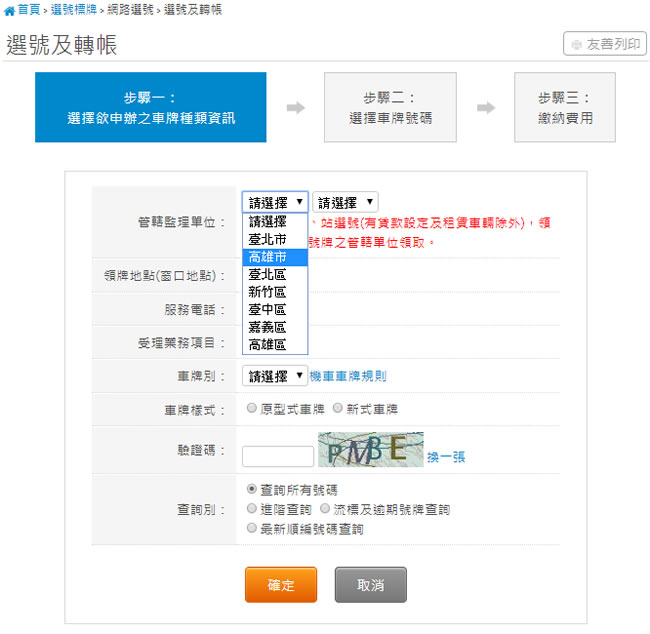650x634 pixels.
Task: Click the gray 取消 button
Action: click(371, 585)
